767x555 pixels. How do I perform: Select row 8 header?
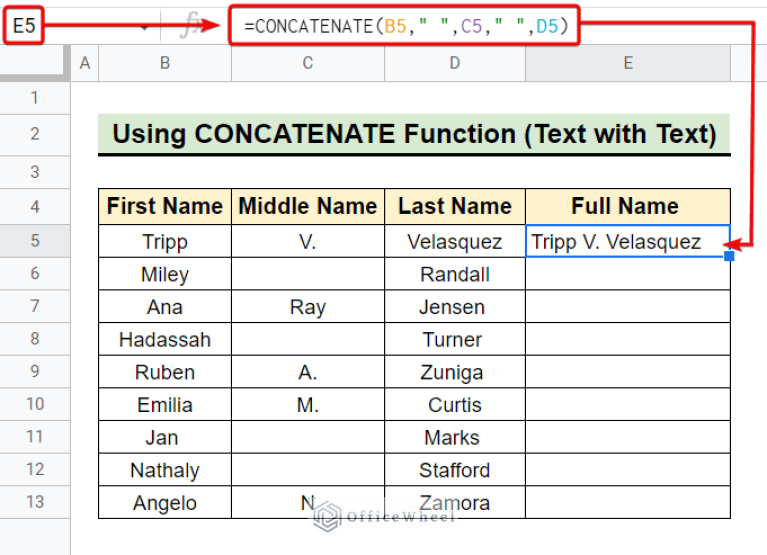[x=35, y=338]
